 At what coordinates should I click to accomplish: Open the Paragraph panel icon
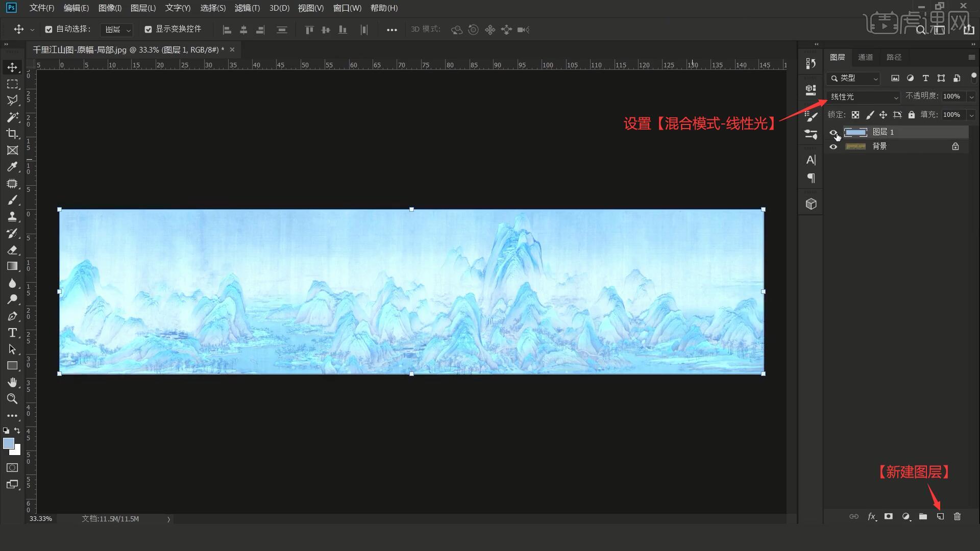pyautogui.click(x=811, y=178)
